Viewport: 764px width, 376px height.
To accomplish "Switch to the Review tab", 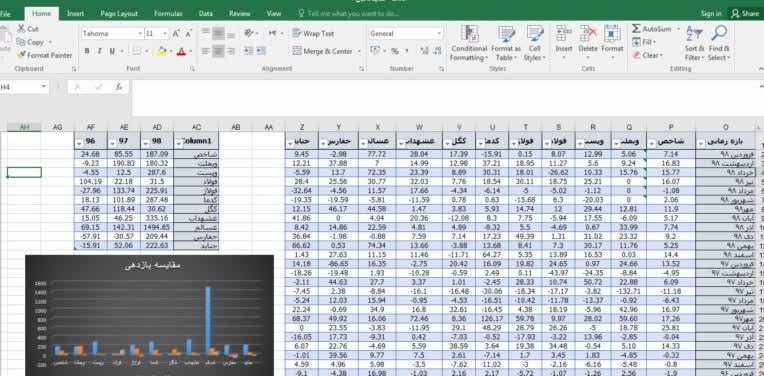I will coord(240,14).
